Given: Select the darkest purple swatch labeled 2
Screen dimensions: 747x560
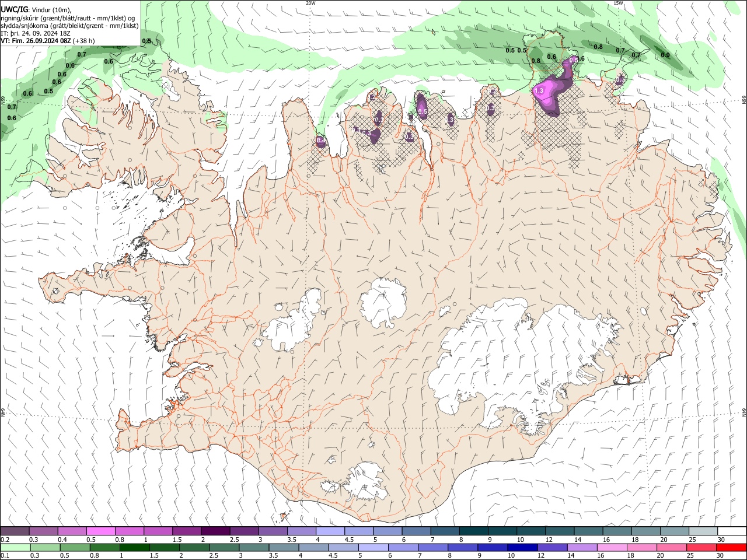Looking at the screenshot, I should [215, 531].
